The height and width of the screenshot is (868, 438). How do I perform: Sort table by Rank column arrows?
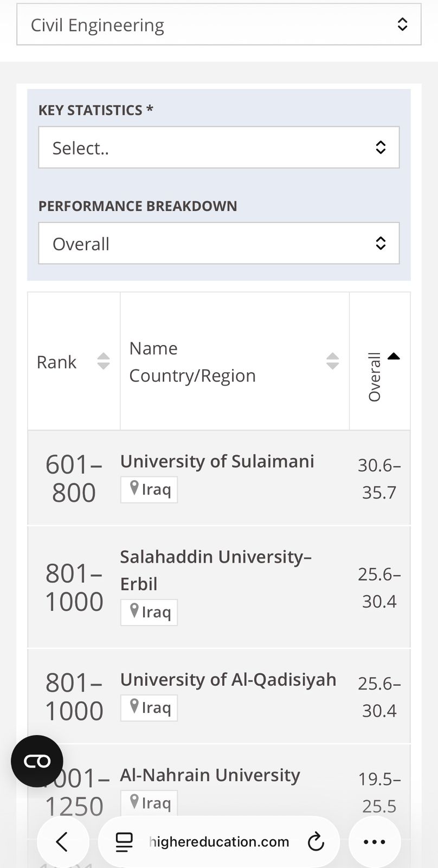tap(103, 361)
